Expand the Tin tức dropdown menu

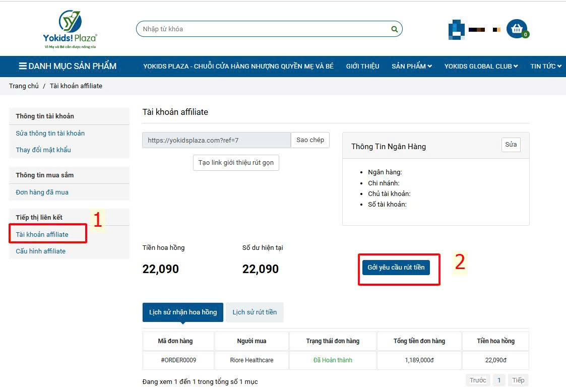pos(545,66)
